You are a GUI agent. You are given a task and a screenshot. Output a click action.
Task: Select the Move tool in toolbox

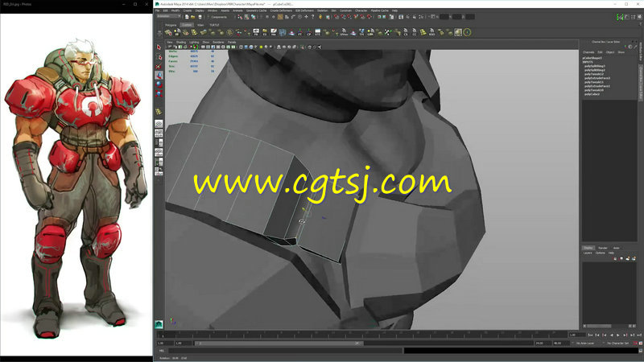coord(159,75)
